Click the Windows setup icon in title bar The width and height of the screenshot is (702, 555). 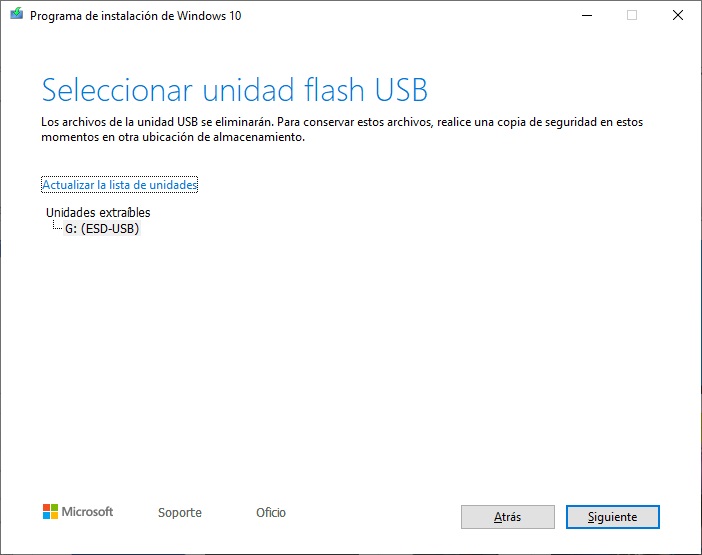(17, 14)
